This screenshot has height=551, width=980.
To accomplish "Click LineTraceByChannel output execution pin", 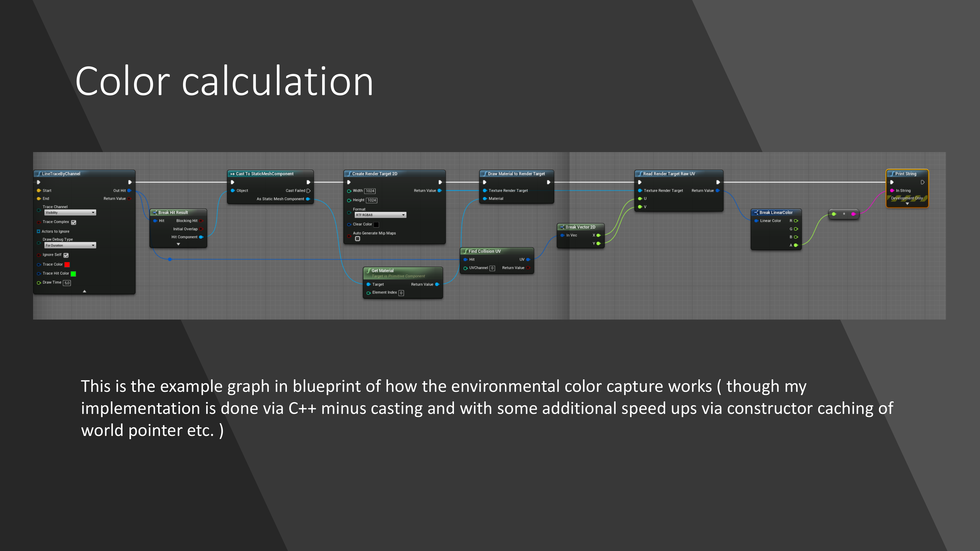I will (130, 182).
